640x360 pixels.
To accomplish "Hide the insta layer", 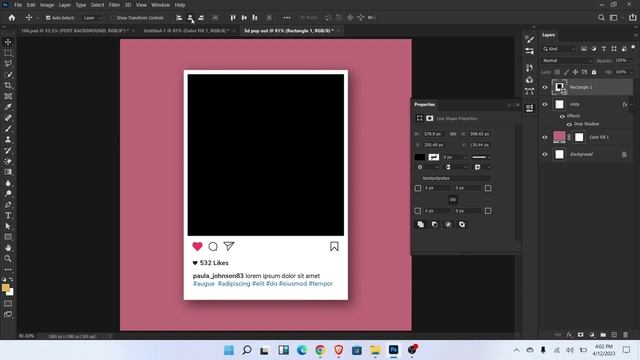I will (544, 104).
